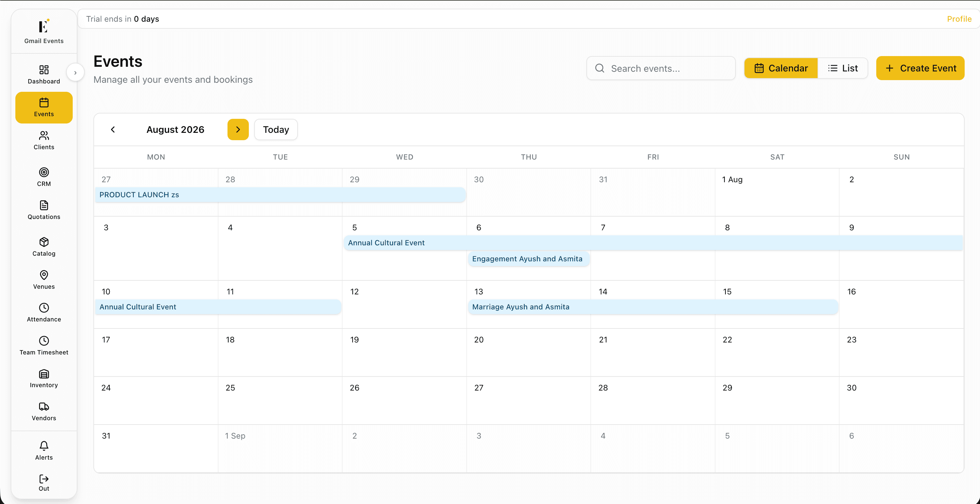Open the Dashboard from the sidebar
The height and width of the screenshot is (504, 980).
(x=44, y=75)
